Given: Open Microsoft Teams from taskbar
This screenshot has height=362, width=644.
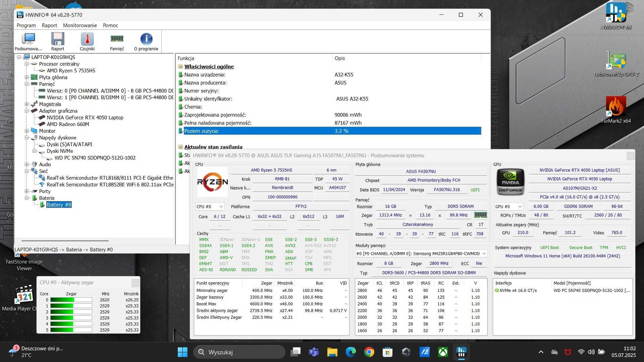Looking at the screenshot, I should click(314, 352).
